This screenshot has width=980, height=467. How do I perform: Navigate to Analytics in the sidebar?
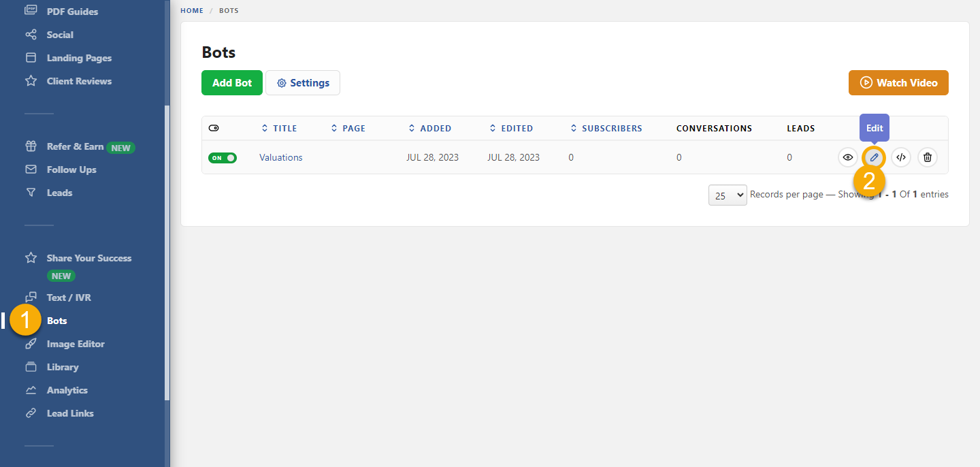point(67,390)
